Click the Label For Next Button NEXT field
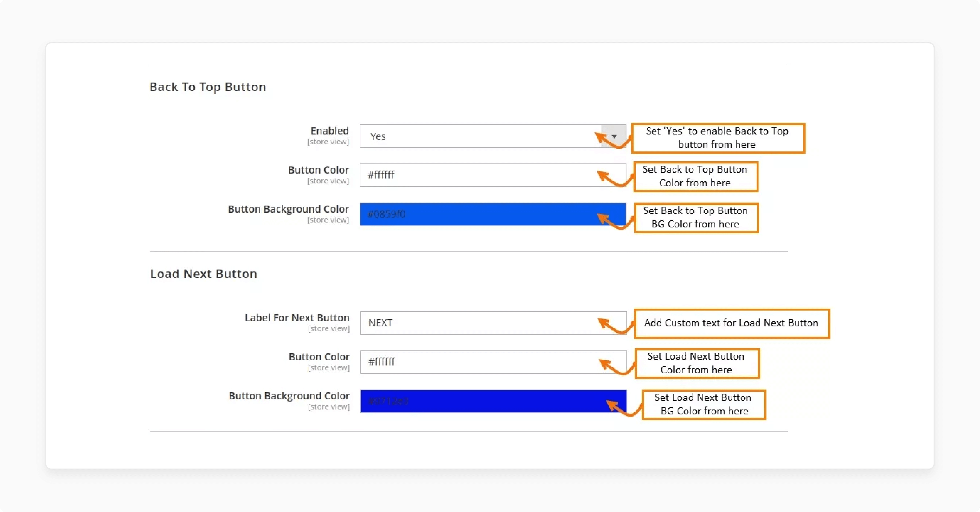Image resolution: width=980 pixels, height=512 pixels. (x=494, y=323)
